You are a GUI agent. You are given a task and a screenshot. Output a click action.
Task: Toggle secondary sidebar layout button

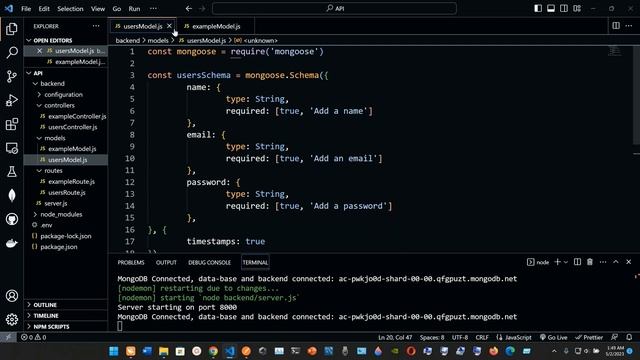(x=564, y=8)
